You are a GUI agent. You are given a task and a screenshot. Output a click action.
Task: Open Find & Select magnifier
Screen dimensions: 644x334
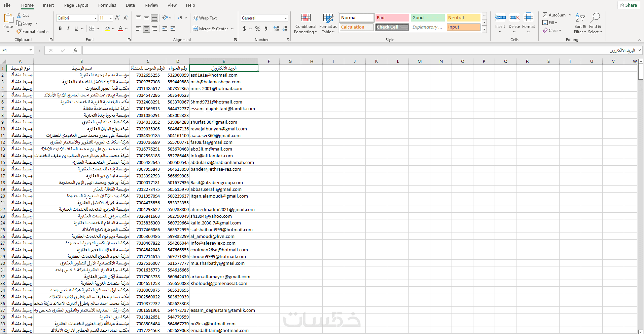(595, 24)
